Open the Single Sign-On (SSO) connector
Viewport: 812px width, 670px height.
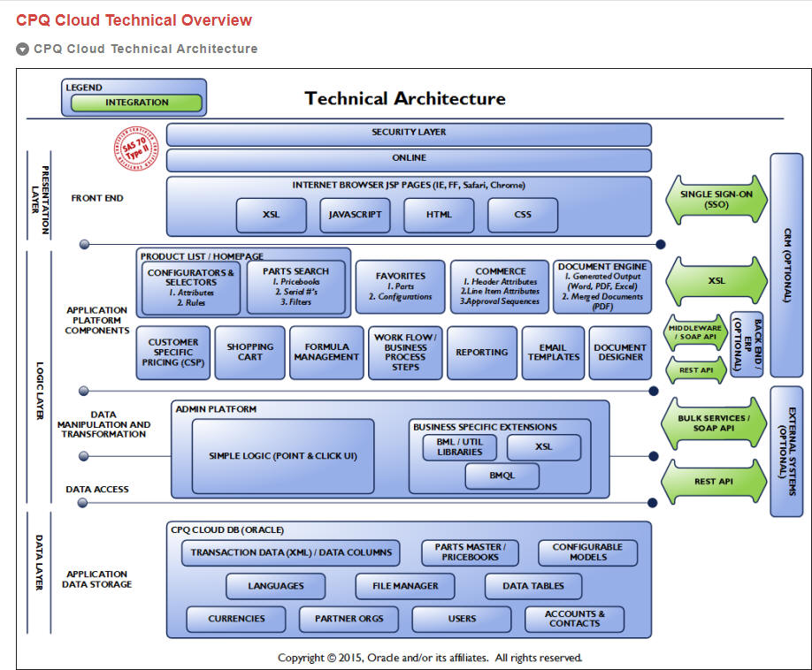pos(716,199)
